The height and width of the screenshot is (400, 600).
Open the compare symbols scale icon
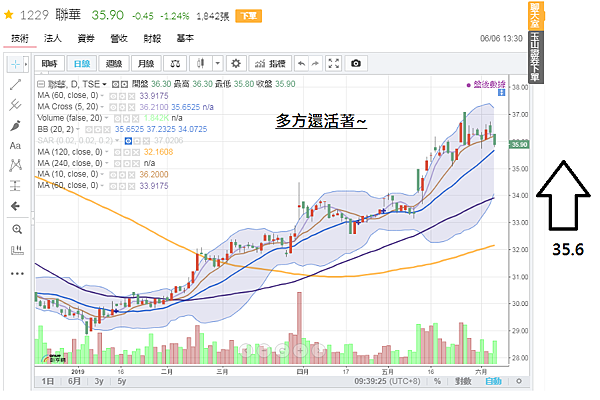point(175,64)
